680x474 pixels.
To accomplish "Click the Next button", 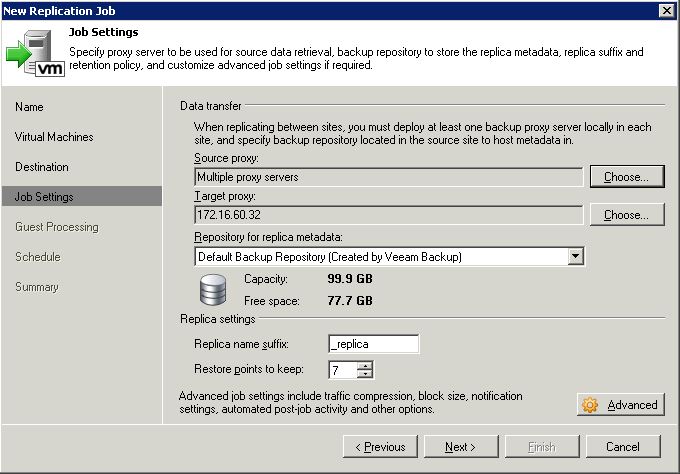I will click(461, 447).
